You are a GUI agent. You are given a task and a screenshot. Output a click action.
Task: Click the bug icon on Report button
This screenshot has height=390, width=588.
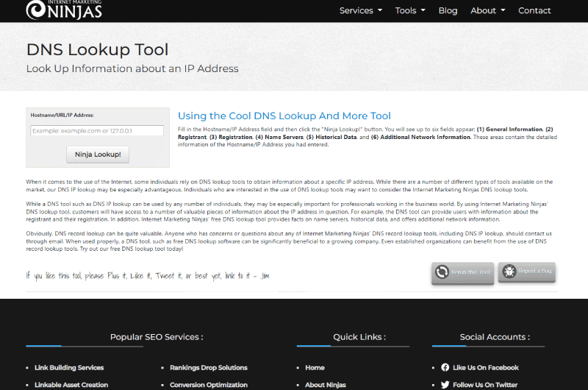tap(509, 271)
